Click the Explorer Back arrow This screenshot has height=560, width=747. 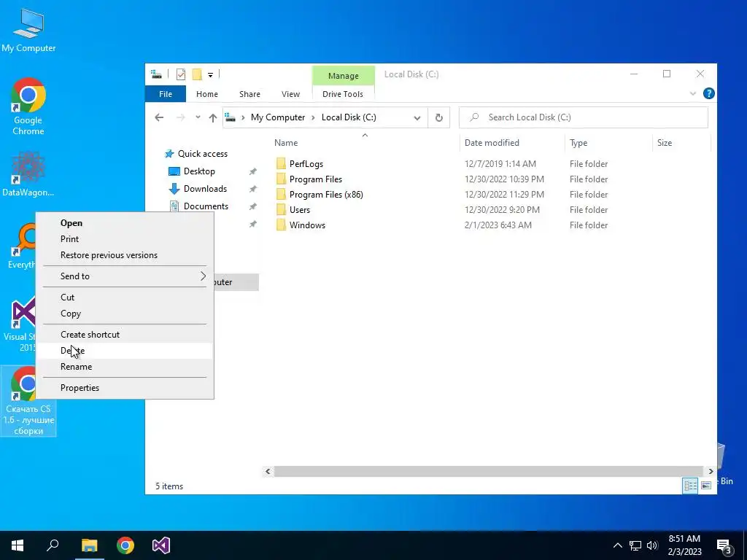coord(159,117)
